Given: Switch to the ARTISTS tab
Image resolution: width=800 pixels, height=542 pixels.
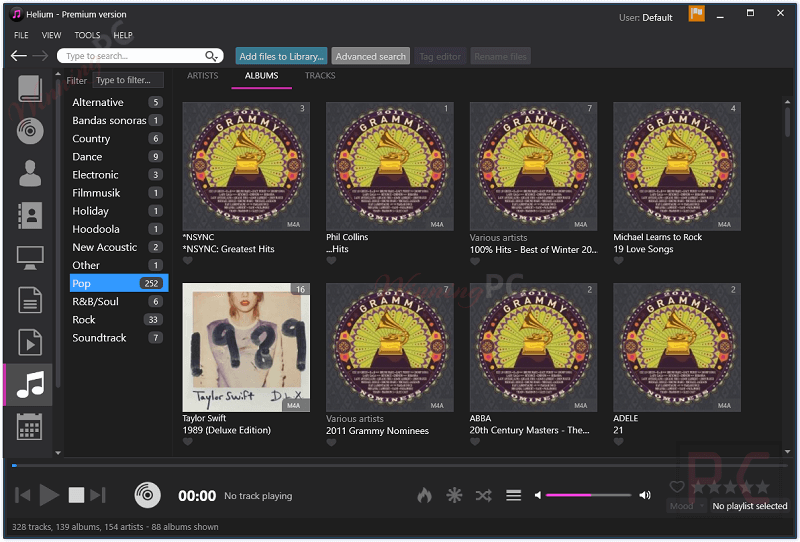Looking at the screenshot, I should coord(203,76).
